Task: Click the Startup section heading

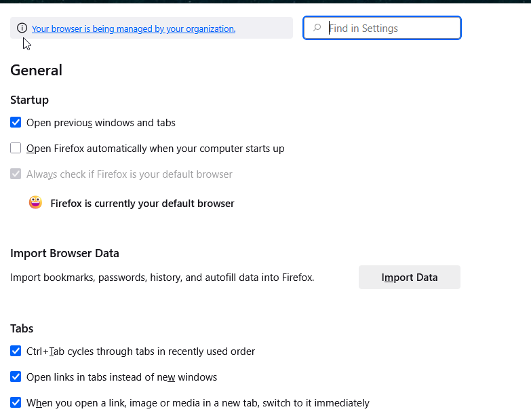Action: pos(29,100)
